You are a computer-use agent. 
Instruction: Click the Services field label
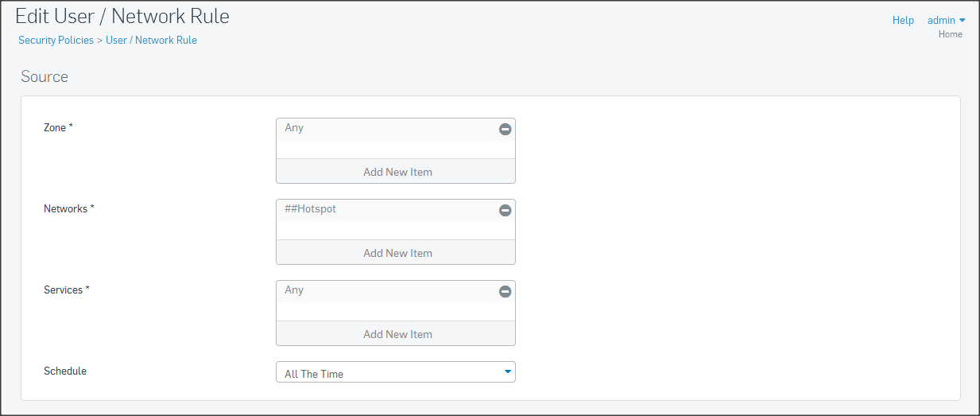[66, 290]
